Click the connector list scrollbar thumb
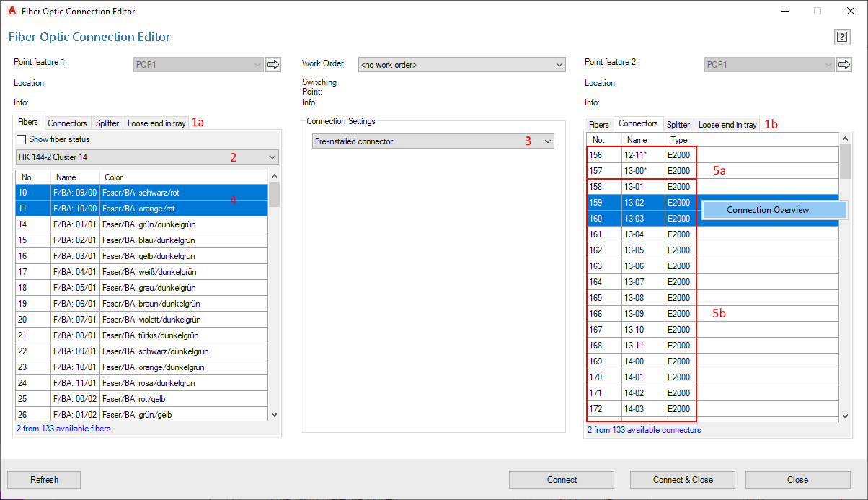The height and width of the screenshot is (500, 868). (845, 162)
